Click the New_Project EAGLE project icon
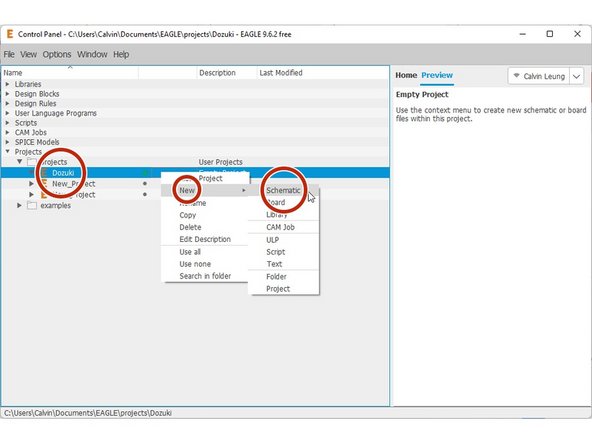 coord(44,183)
